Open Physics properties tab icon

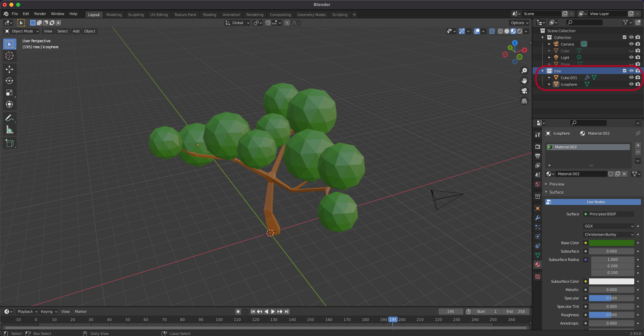click(x=538, y=237)
